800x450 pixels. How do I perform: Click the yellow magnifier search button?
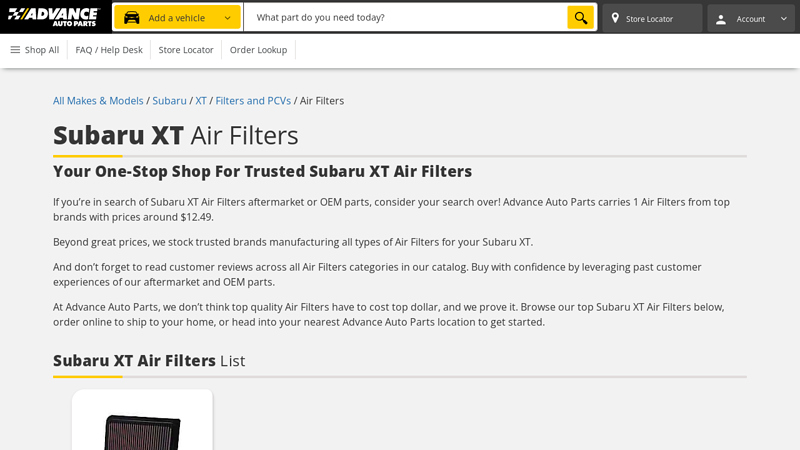coord(581,18)
